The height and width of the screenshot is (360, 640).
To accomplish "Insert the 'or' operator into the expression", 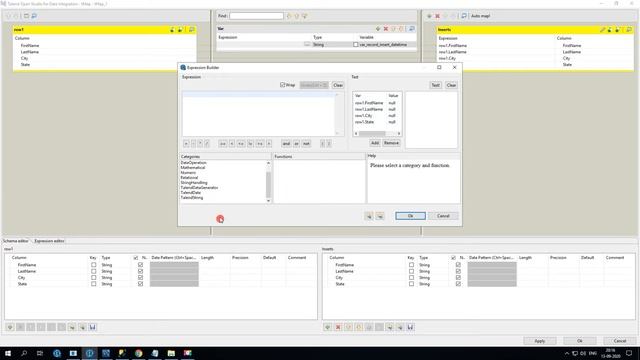I will pos(296,143).
